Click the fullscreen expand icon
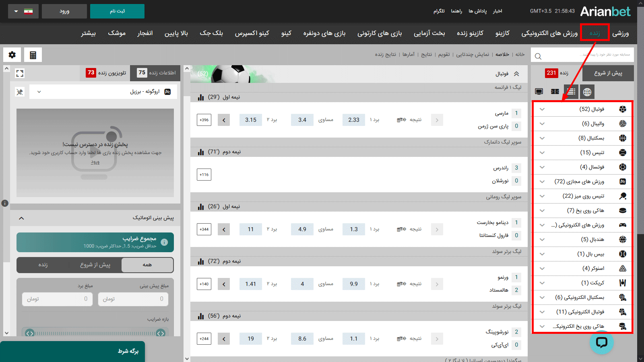The image size is (644, 362). (20, 73)
